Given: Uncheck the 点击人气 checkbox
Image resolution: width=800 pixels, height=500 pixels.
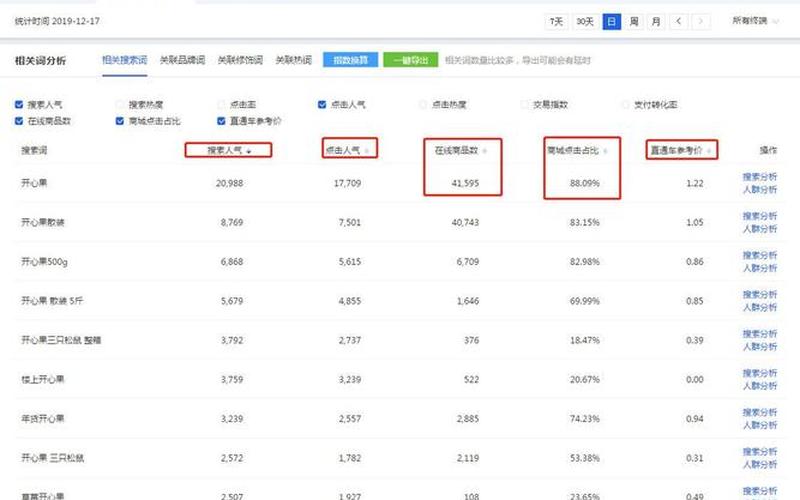Looking at the screenshot, I should 322,105.
